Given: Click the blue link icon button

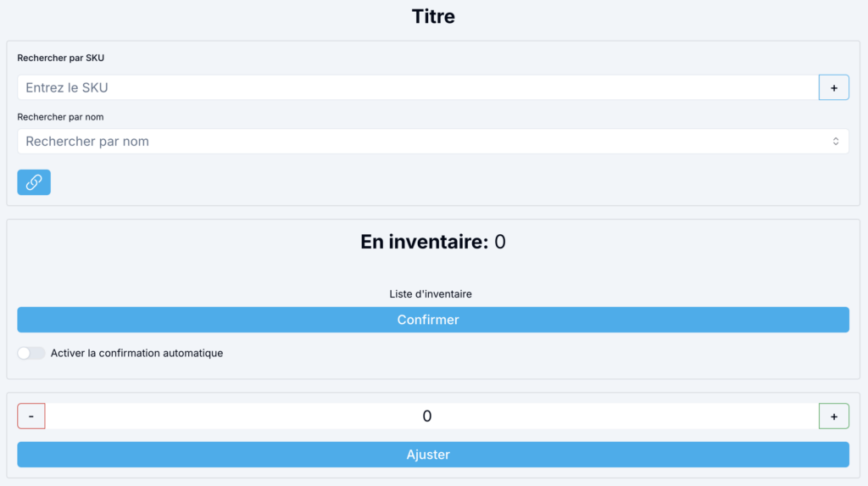Looking at the screenshot, I should click(34, 182).
